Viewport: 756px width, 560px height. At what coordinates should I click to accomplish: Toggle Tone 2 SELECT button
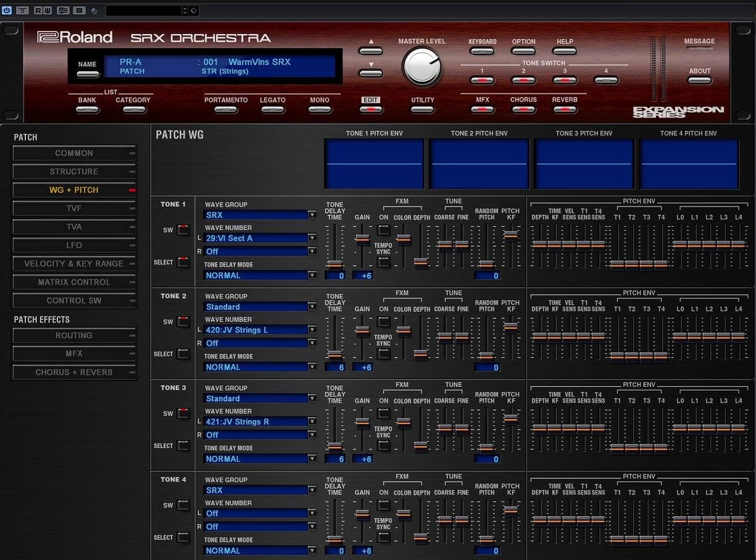pos(183,354)
